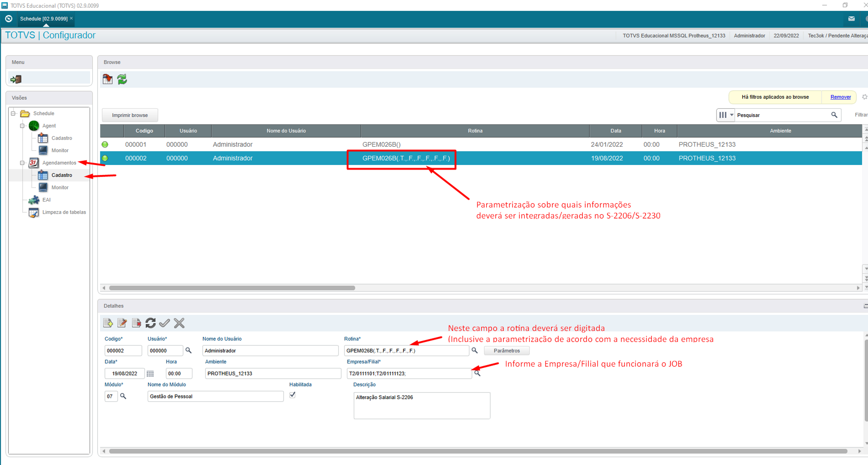Click the Imprimir browse button
This screenshot has width=868, height=465.
pos(130,115)
